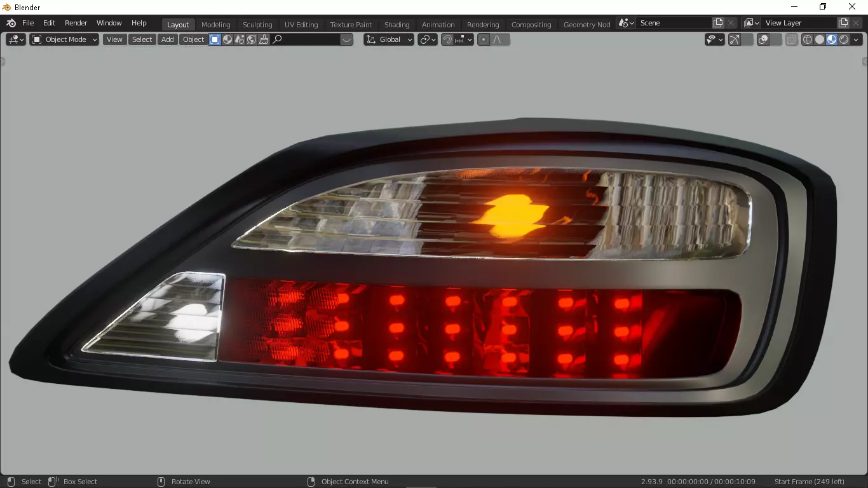
Task: Click the Scene name field
Action: click(x=674, y=23)
